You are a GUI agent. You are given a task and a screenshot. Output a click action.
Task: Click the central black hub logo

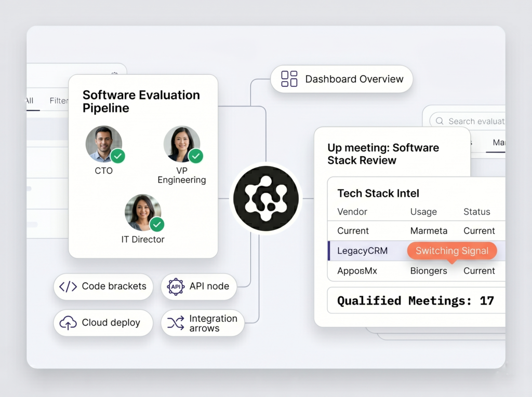click(266, 199)
